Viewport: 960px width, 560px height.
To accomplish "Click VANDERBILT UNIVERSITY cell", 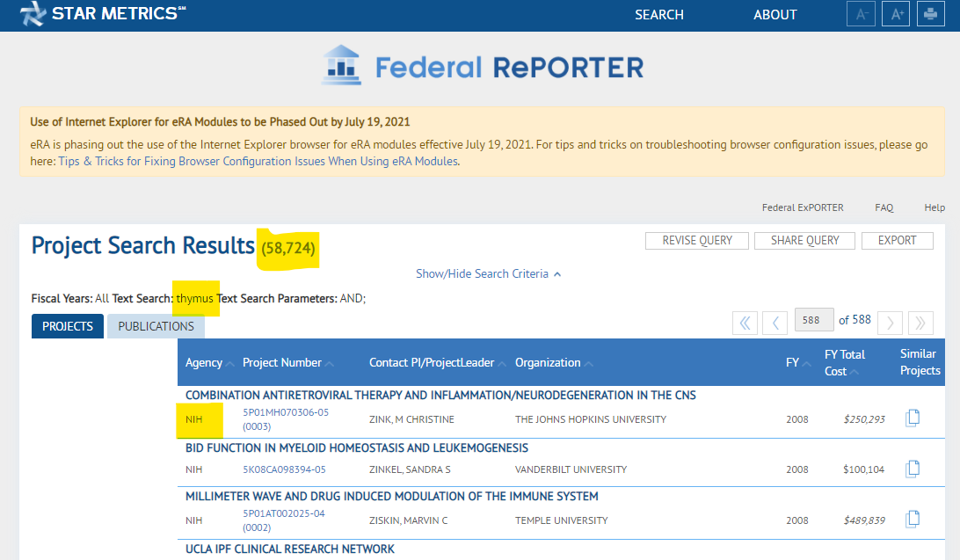I will coord(571,469).
